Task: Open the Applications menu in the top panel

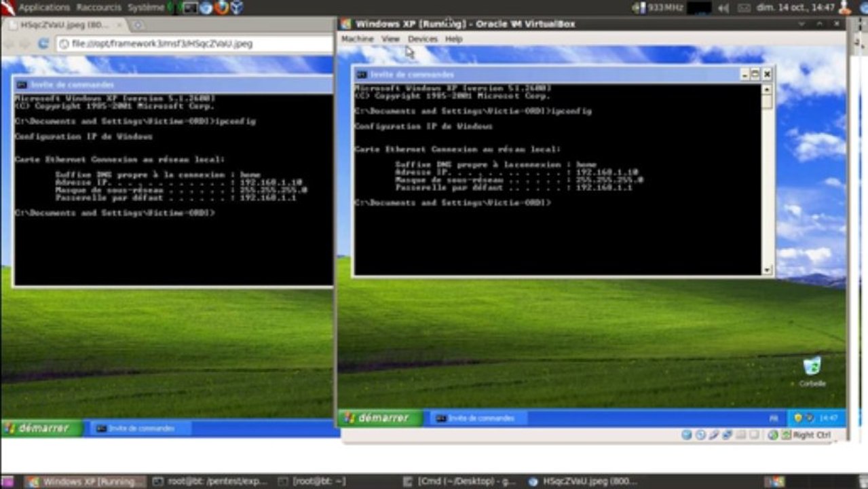Action: (x=44, y=7)
